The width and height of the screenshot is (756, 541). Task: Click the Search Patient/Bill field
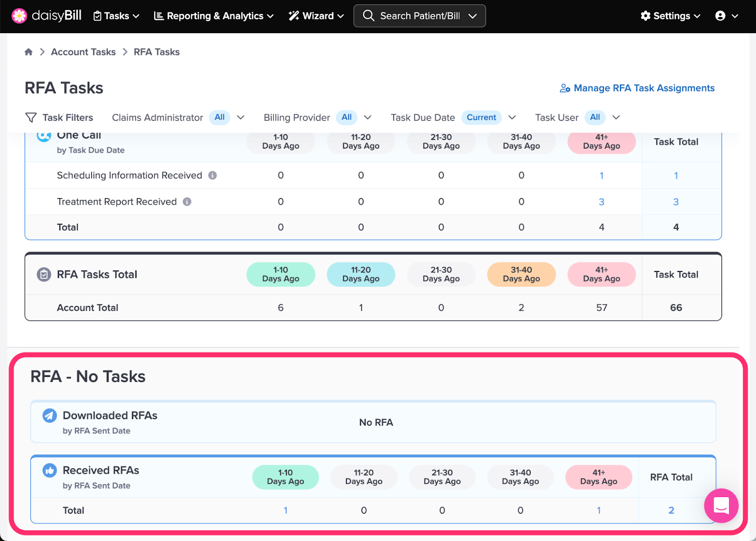tap(420, 16)
